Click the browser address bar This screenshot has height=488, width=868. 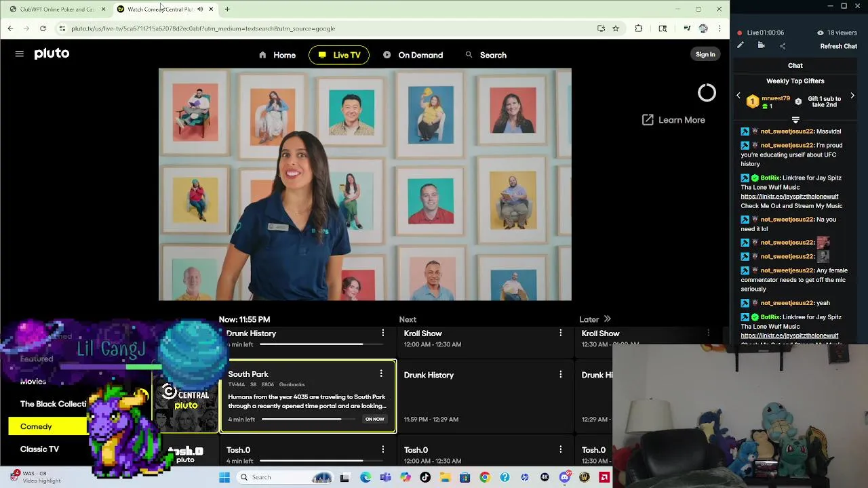325,28
